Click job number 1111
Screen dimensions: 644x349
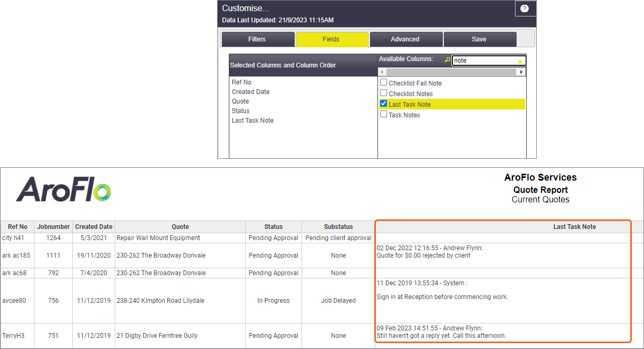54,256
